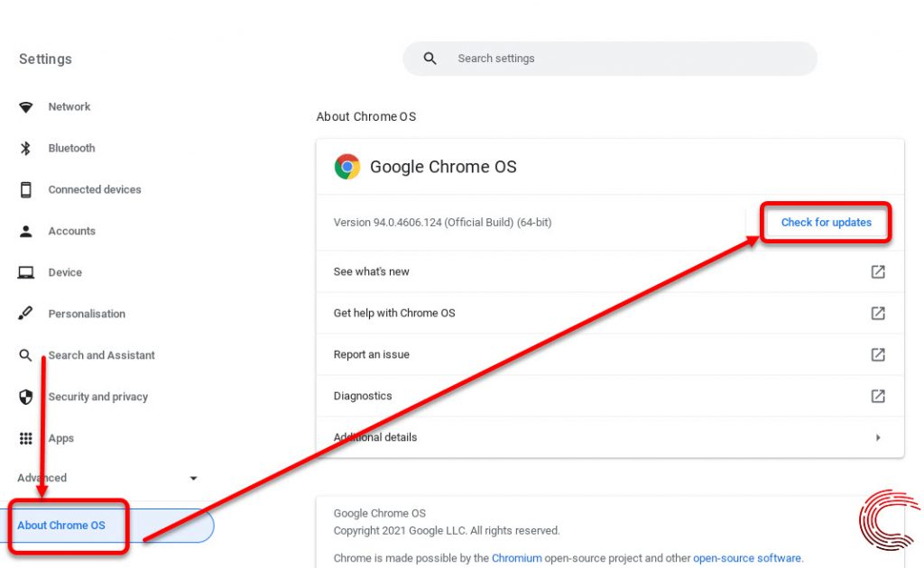Click Additional details label
Screen dimensions: 924x568
coord(375,437)
